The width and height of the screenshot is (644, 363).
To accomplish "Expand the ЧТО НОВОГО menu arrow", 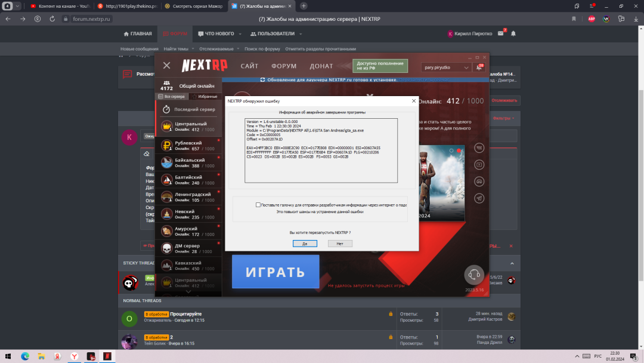I will tap(240, 34).
